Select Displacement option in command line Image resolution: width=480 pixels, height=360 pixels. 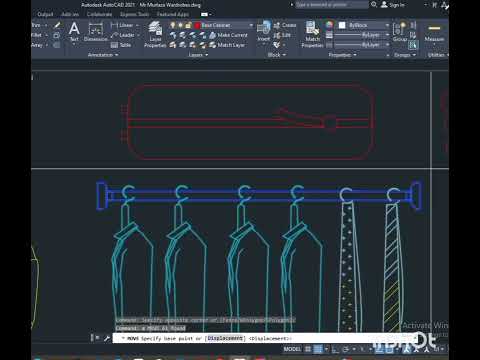pos(225,338)
